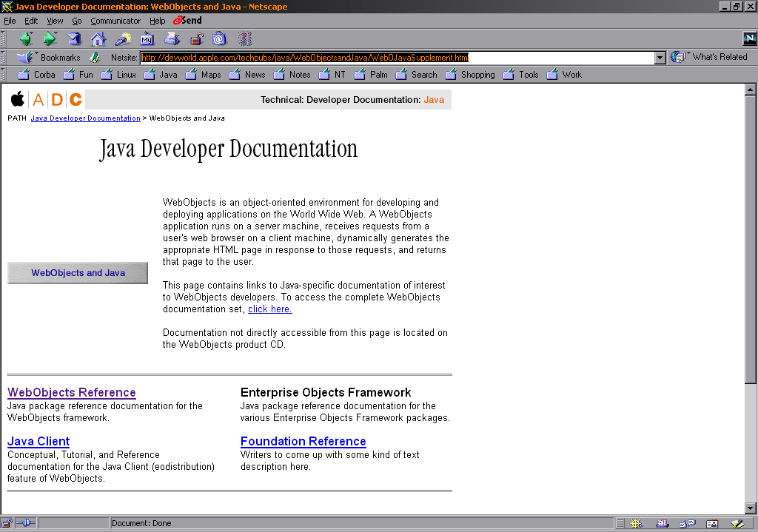Click the Apple logo on the page

click(x=18, y=99)
